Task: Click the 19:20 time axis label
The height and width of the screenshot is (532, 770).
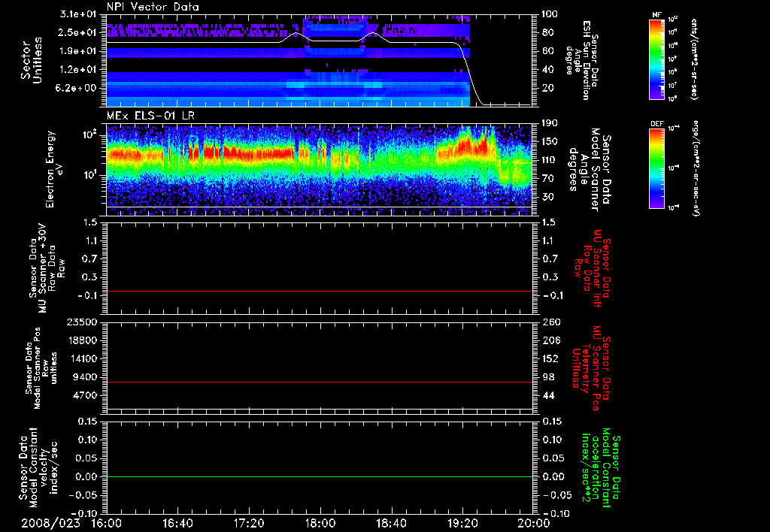Action: coord(463,521)
